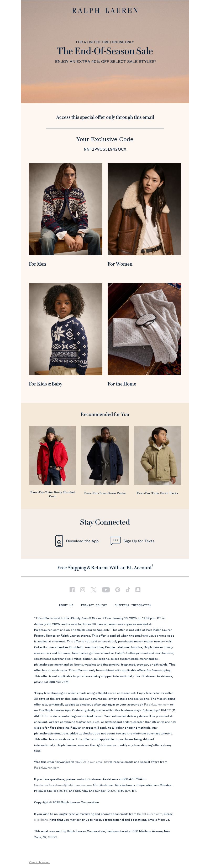Open the For the Home link
Viewport: 210px width, 868px height.
pyautogui.click(x=122, y=384)
